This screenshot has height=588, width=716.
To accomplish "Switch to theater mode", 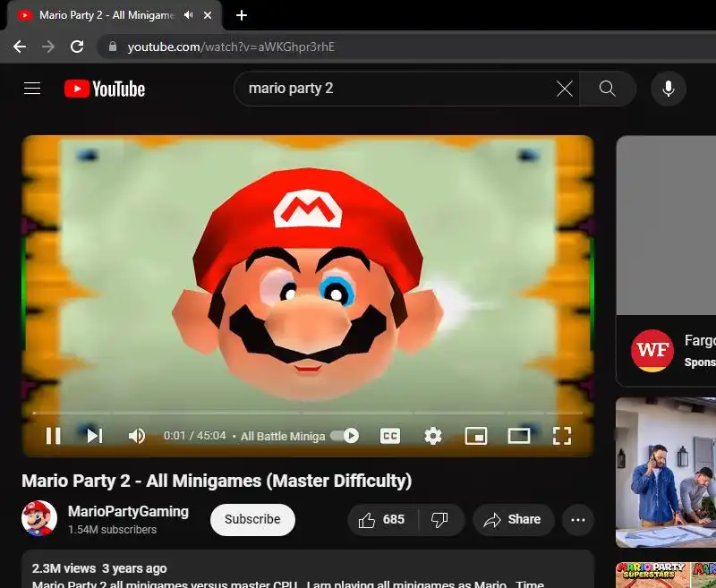I will click(x=519, y=436).
